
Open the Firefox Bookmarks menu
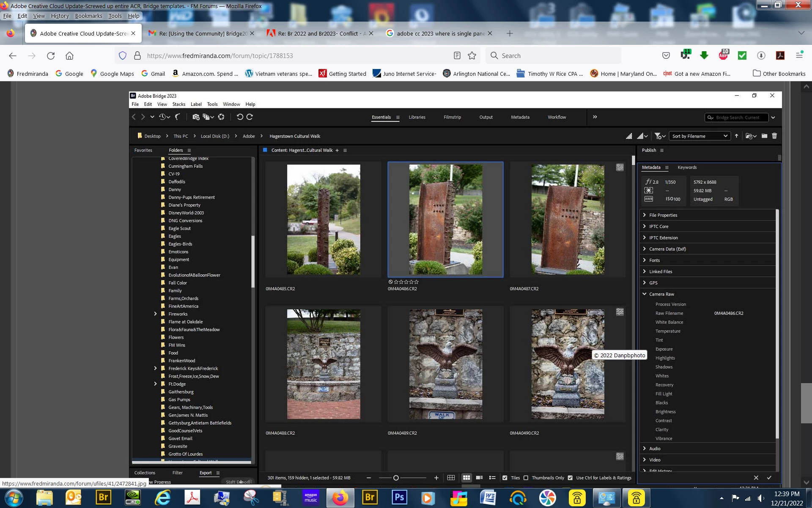click(x=88, y=16)
